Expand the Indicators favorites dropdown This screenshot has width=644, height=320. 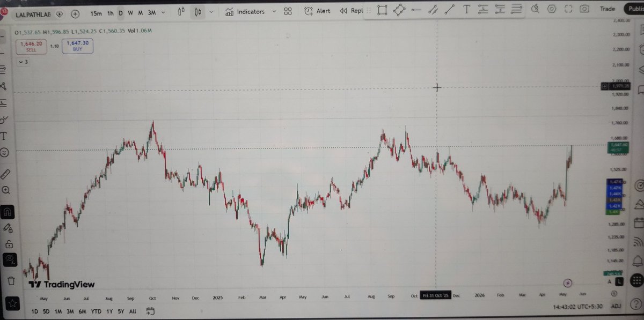tap(275, 11)
